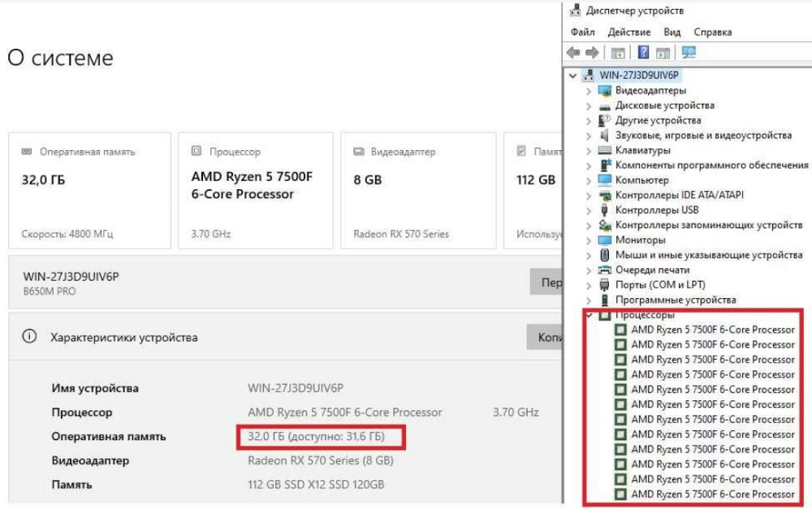812x510 pixels.
Task: Click the rename PC button beside WIN-27J3D9UIV6P
Action: (x=546, y=283)
